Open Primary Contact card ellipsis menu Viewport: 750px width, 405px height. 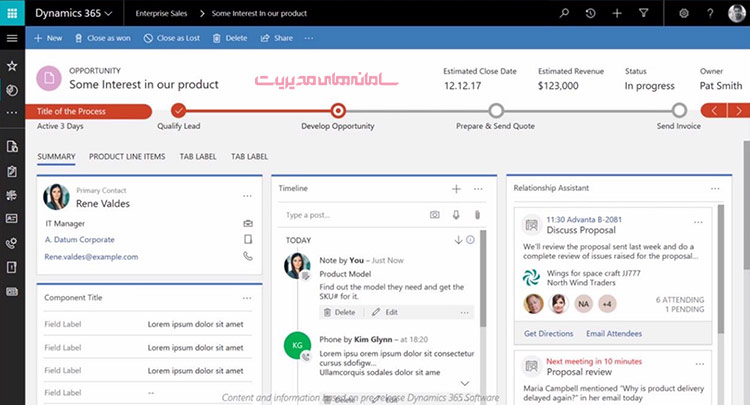247,196
